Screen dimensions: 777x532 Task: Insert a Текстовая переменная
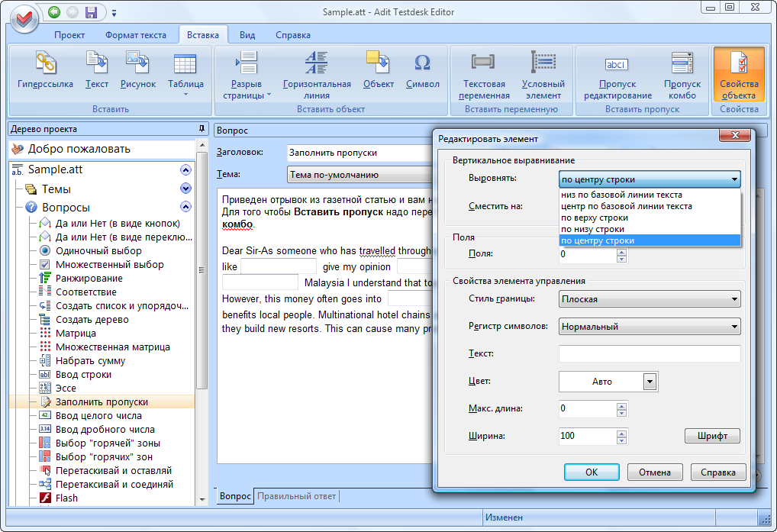tap(484, 75)
